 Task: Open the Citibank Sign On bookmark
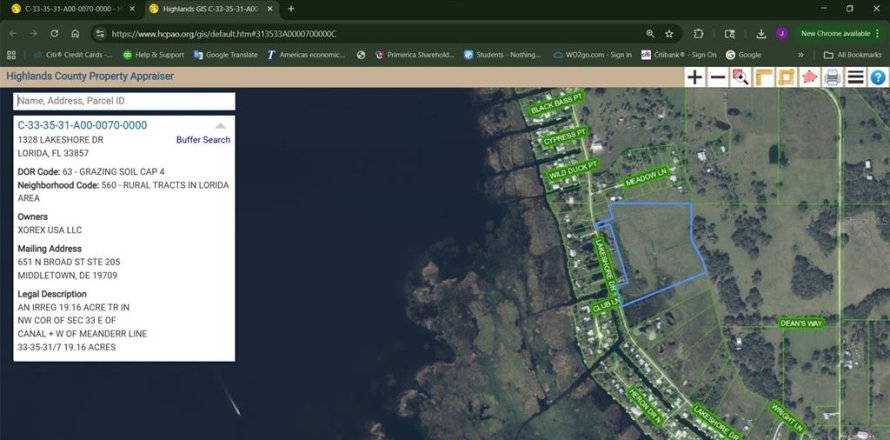679,55
